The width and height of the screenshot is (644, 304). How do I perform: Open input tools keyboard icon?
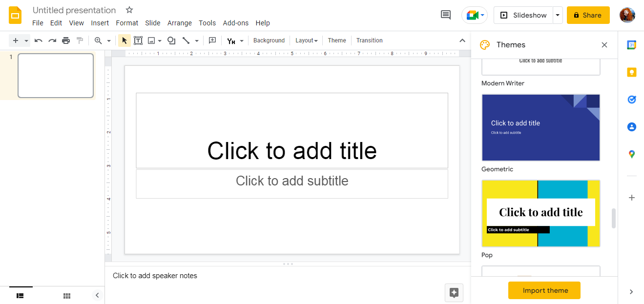click(x=231, y=41)
